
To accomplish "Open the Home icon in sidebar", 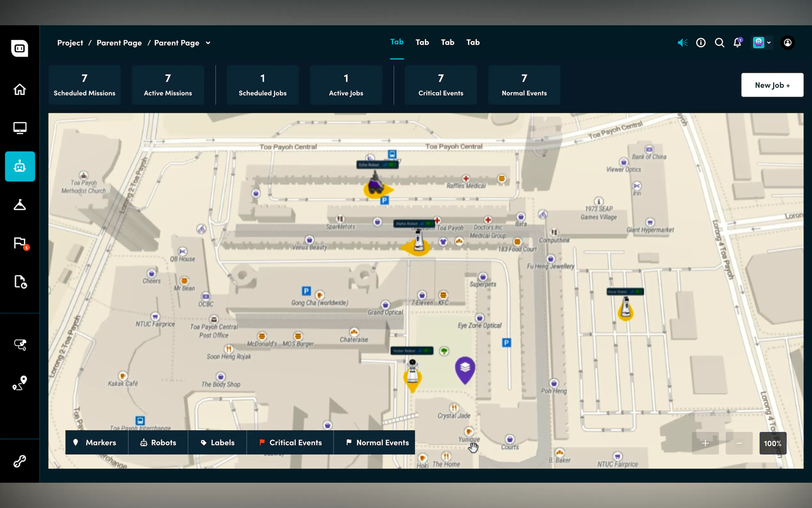I will [x=20, y=89].
